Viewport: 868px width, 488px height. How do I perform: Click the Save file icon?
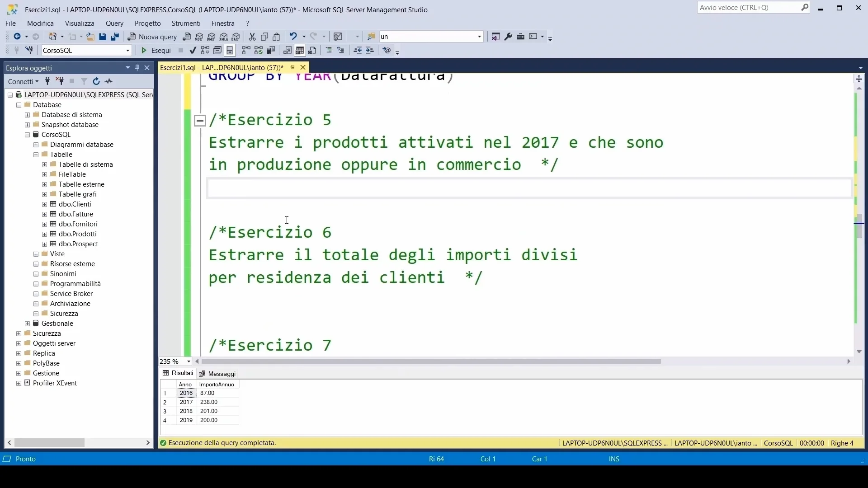point(103,37)
